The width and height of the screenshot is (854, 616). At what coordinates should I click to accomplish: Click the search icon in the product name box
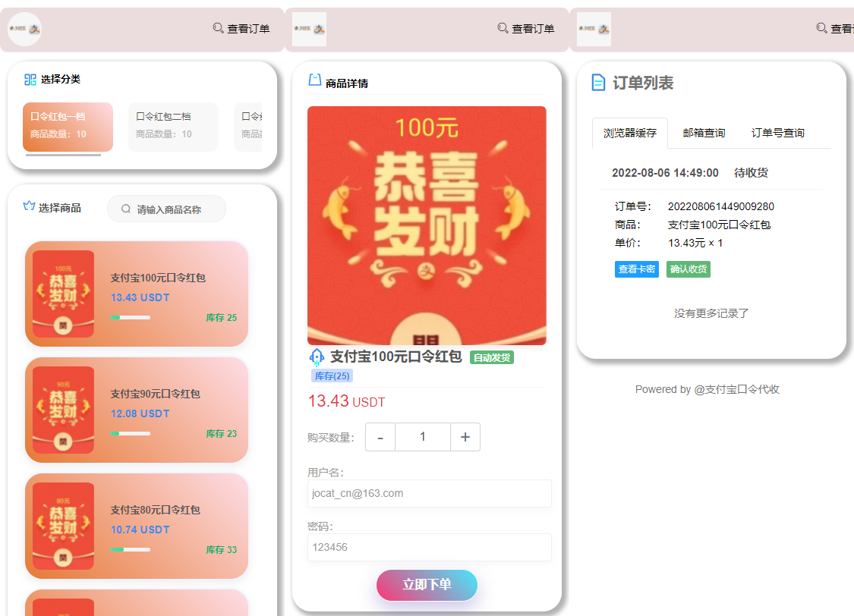[126, 209]
